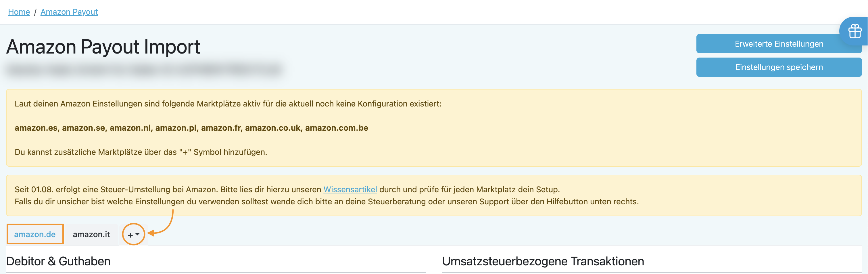This screenshot has height=274, width=868.
Task: Click the bold list of unconfigured marketplaces
Action: [191, 128]
